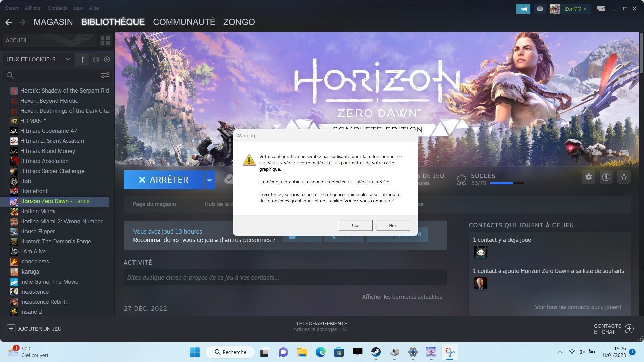Open the game settings gear icon
This screenshot has height=362, width=644.
click(x=589, y=177)
